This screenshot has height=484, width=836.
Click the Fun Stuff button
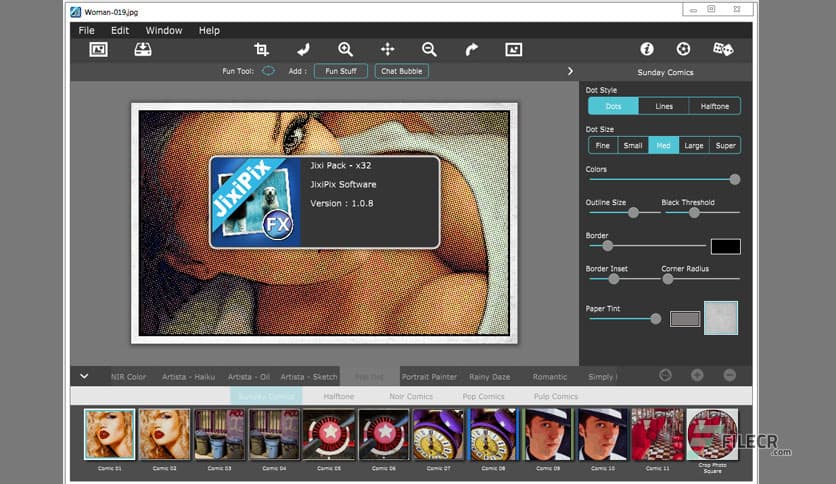pos(341,71)
